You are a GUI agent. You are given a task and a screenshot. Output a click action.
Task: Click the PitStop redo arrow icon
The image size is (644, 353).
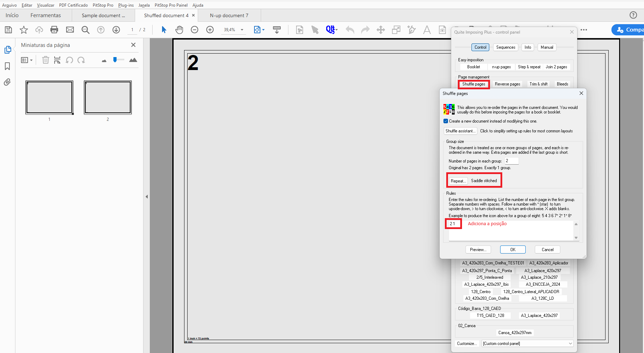click(x=365, y=30)
